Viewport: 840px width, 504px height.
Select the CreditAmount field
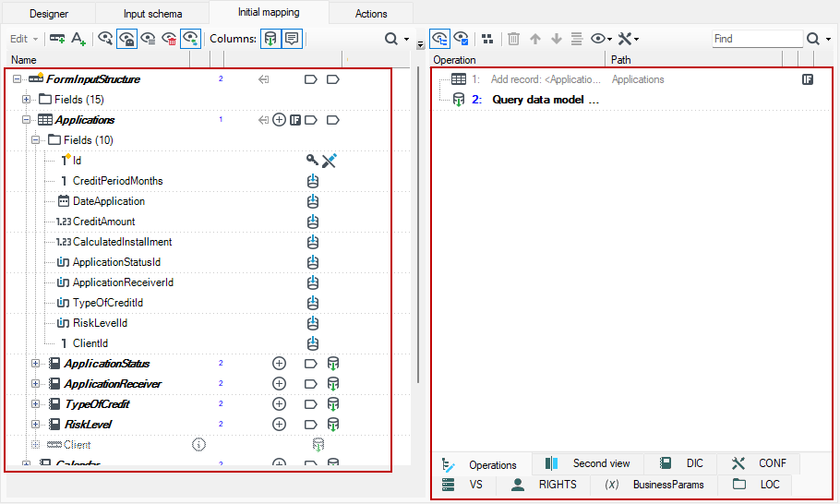coord(104,222)
